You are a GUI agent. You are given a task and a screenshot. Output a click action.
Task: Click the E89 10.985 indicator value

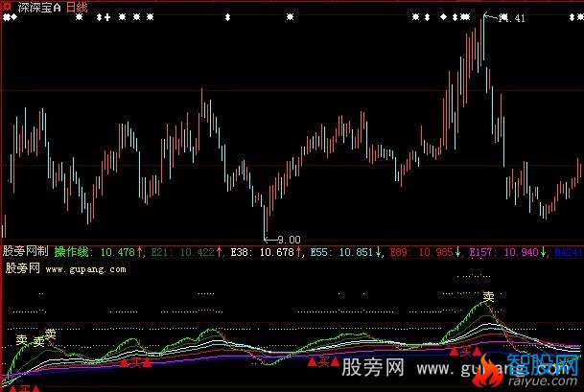[x=426, y=252]
